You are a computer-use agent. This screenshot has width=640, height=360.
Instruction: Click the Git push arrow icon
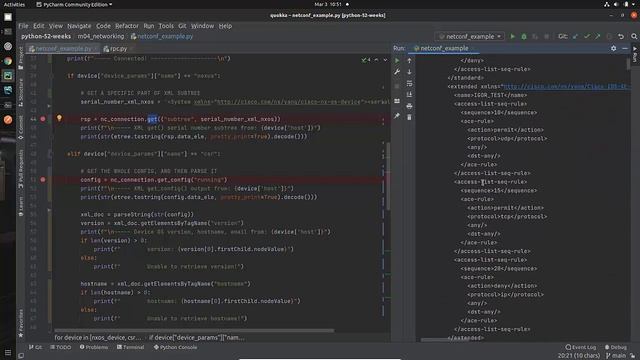click(x=598, y=36)
